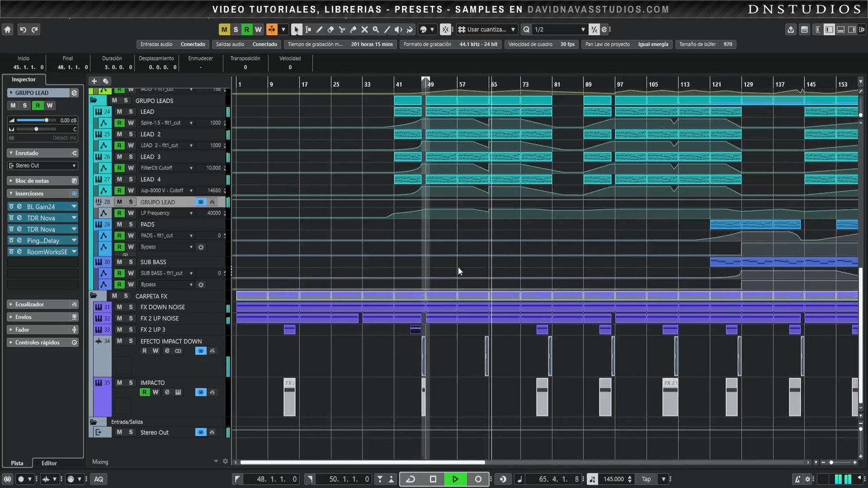Click the Add Track plus icon
Screen dimensions: 868x488
[x=94, y=81]
